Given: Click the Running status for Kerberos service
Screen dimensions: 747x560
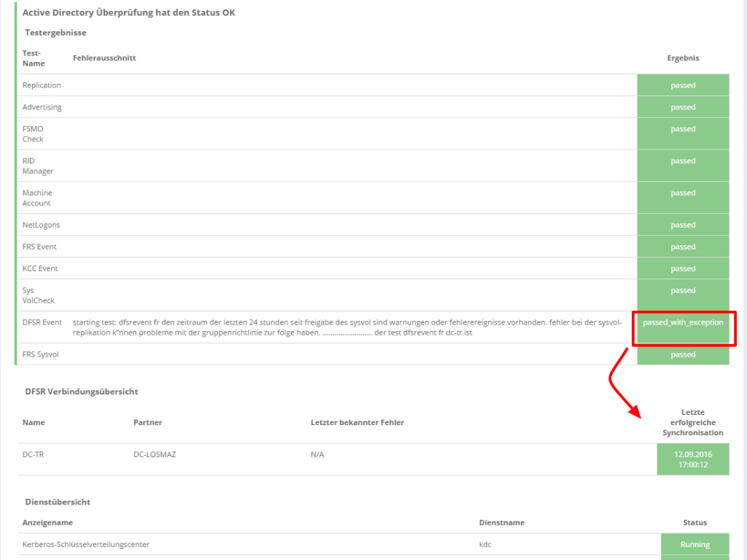Looking at the screenshot, I should tap(694, 545).
